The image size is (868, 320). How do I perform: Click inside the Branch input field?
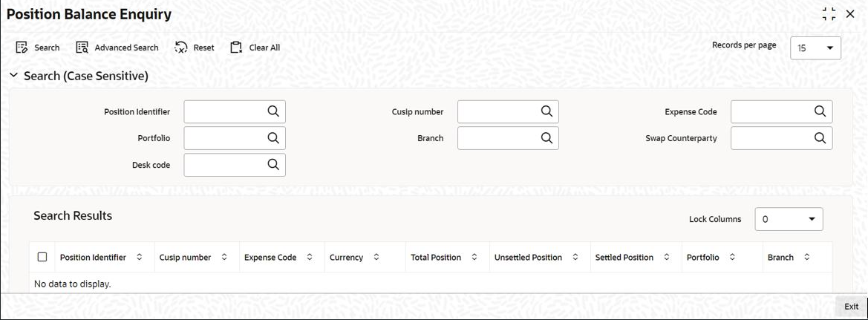click(x=499, y=138)
